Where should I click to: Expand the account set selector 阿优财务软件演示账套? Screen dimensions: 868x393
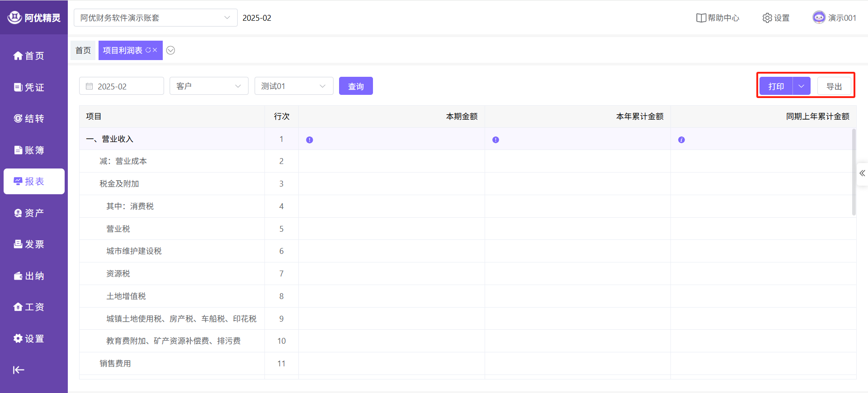coord(155,18)
